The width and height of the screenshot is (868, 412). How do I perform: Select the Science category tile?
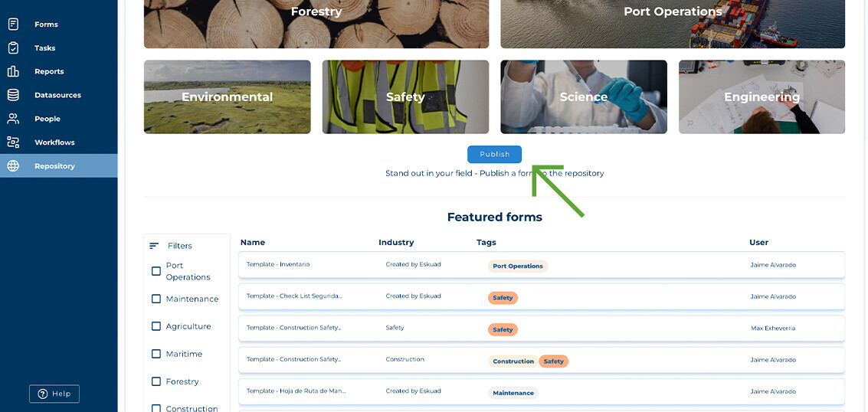584,97
